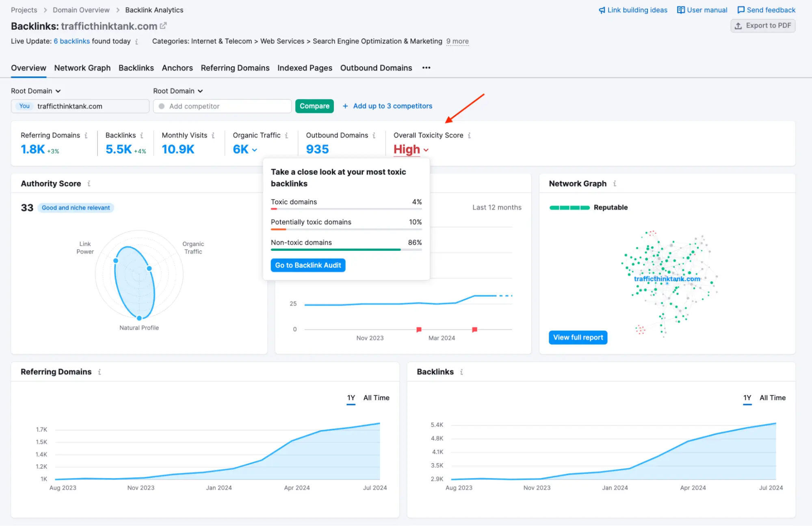Switch to the Anchors tab
Image resolution: width=812 pixels, height=526 pixels.
point(177,68)
